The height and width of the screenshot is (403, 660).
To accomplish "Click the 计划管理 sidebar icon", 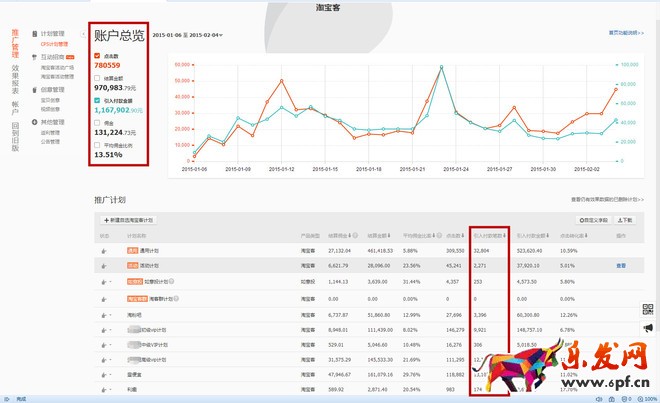I will click(35, 34).
